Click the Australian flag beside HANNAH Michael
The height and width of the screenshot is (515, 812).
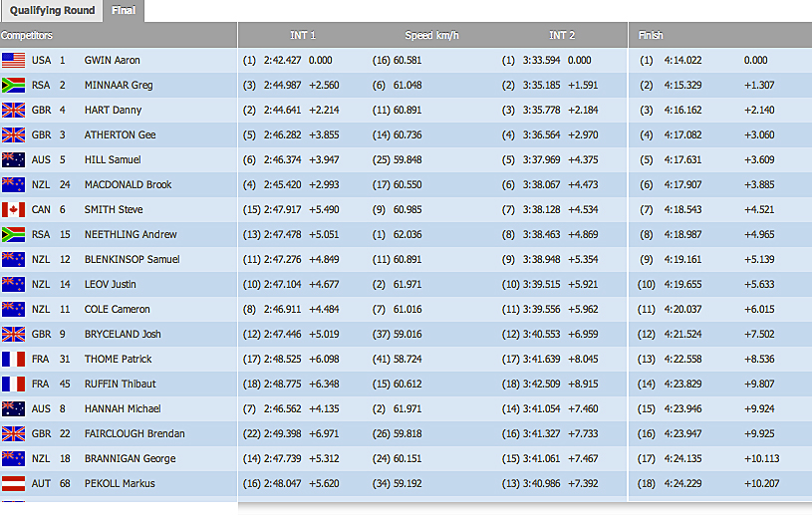tap(13, 408)
